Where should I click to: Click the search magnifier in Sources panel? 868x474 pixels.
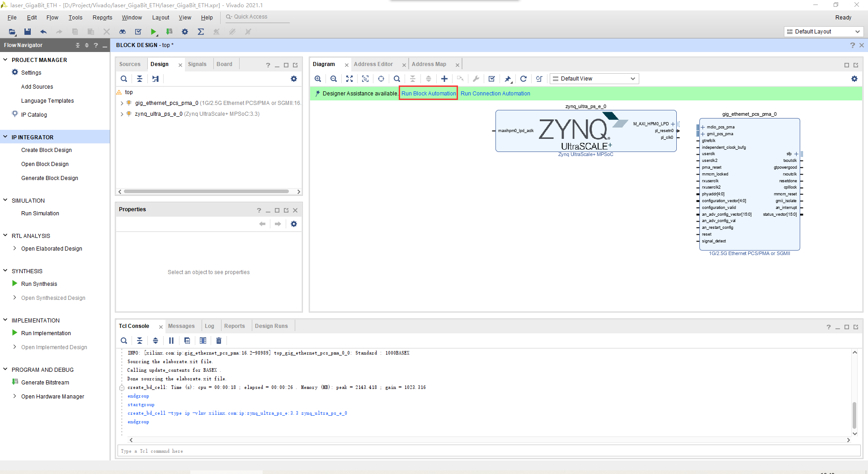[123, 78]
